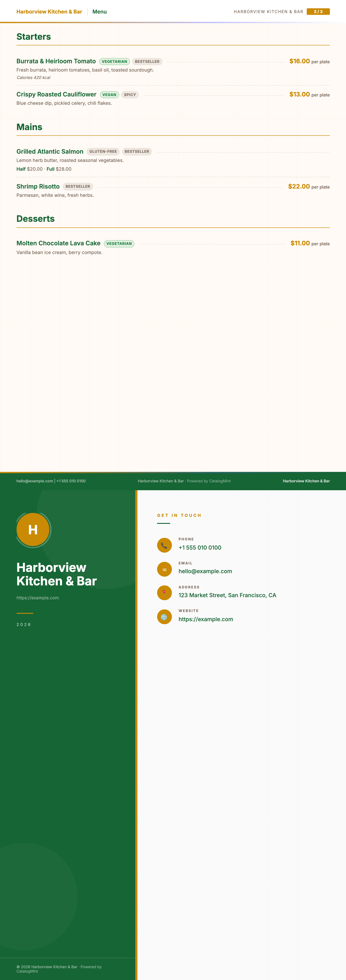Click the GET IN TOUCH heading
Viewport: 346px width, 980px height.
179,516
